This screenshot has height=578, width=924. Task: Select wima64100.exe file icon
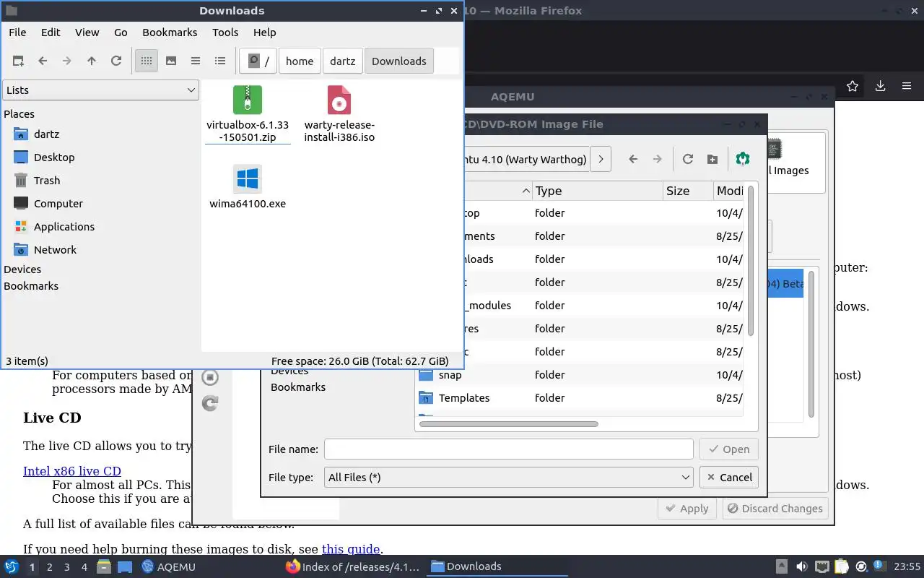click(x=248, y=179)
